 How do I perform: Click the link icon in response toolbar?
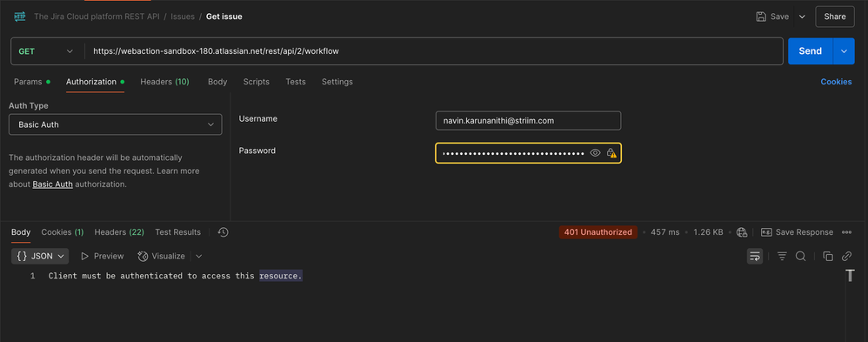coord(846,256)
